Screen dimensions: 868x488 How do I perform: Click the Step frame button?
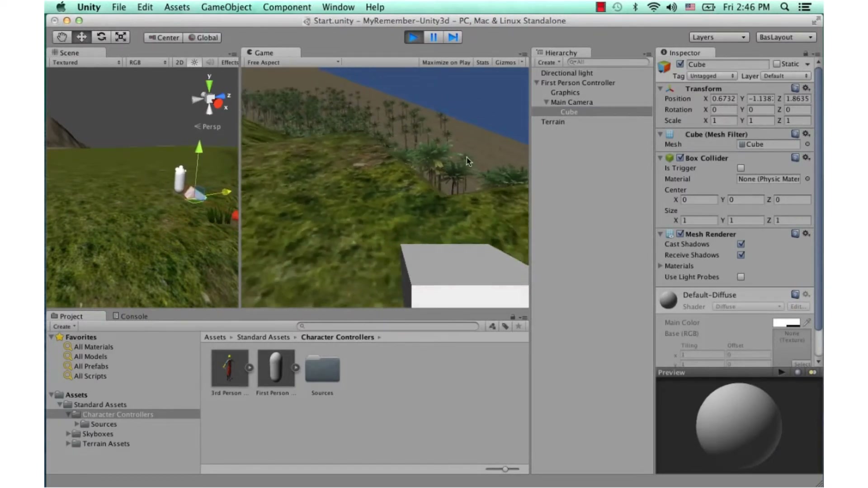(x=453, y=37)
